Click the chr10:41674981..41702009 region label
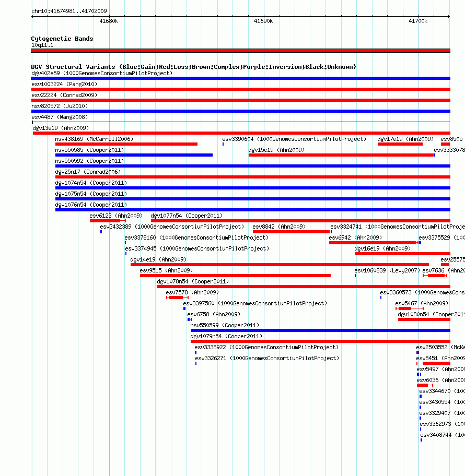This screenshot has width=465, height=476. pyautogui.click(x=69, y=11)
